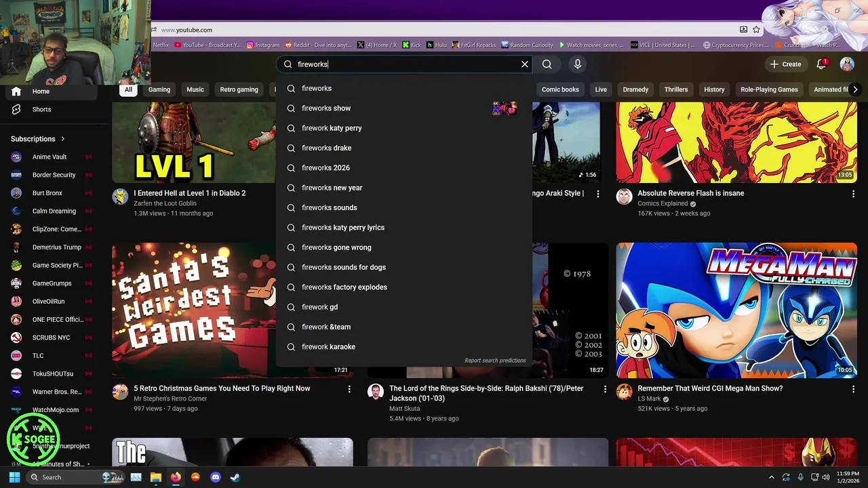The height and width of the screenshot is (488, 868).
Task: Click the magnifier search submit button
Action: [x=547, y=64]
